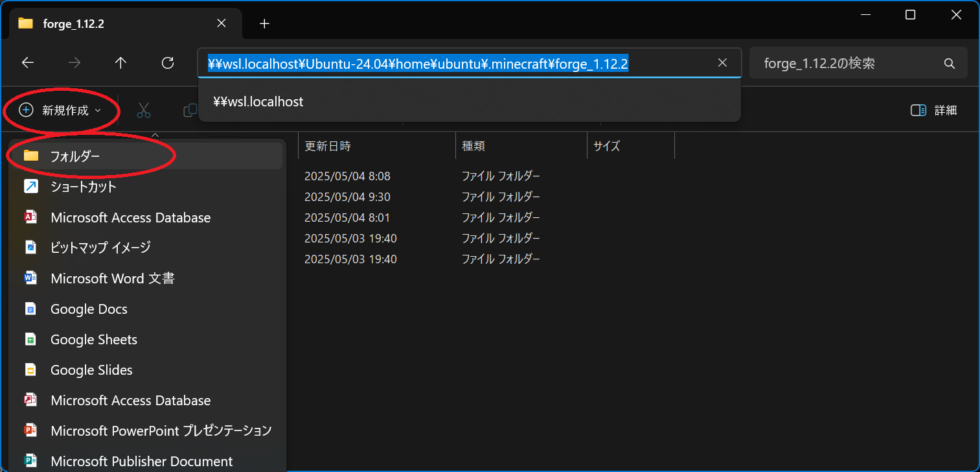The width and height of the screenshot is (980, 472).
Task: Click the magnifier search icon
Action: point(950,64)
